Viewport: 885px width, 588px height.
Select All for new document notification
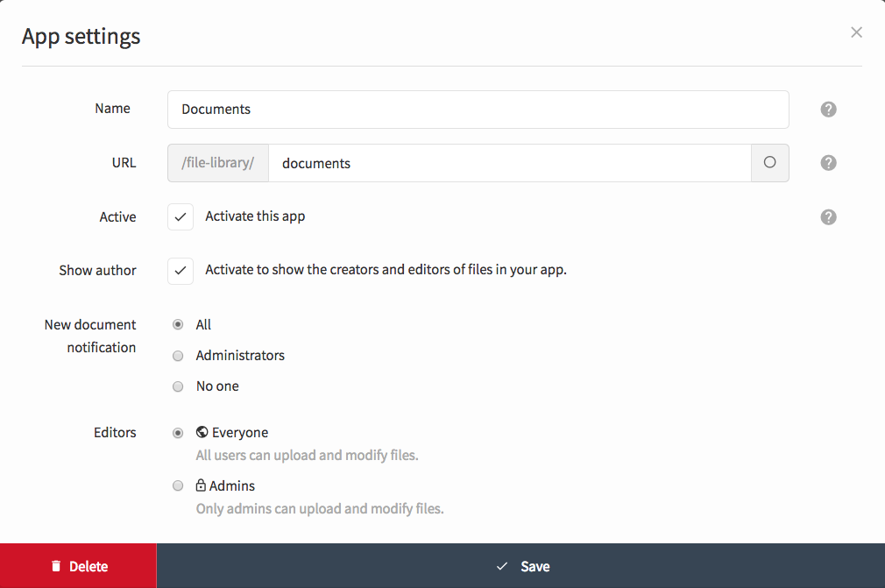(178, 324)
